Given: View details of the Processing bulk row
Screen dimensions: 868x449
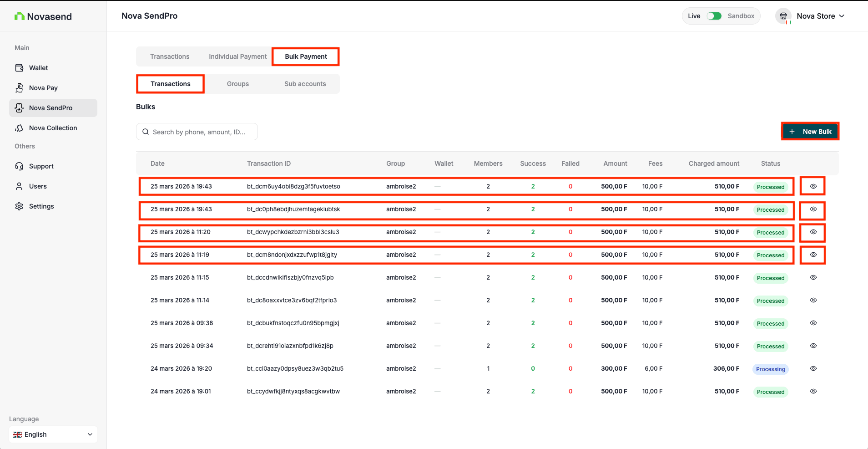Looking at the screenshot, I should pos(813,368).
